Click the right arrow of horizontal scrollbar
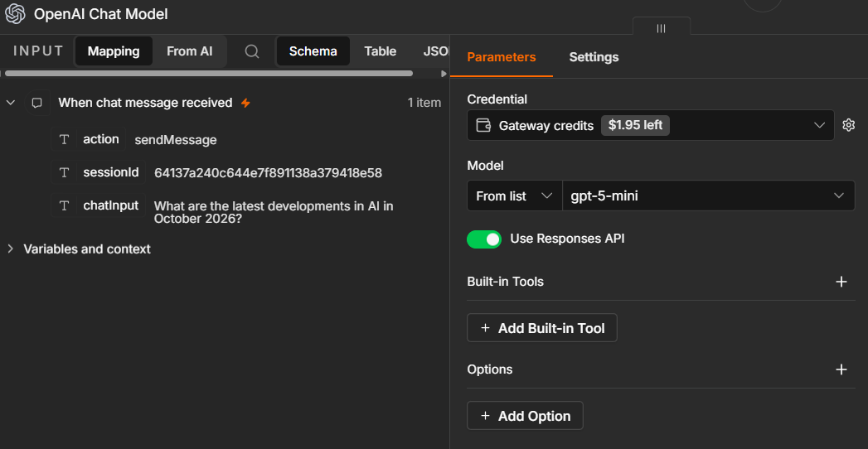Viewport: 868px width, 449px height. point(443,74)
